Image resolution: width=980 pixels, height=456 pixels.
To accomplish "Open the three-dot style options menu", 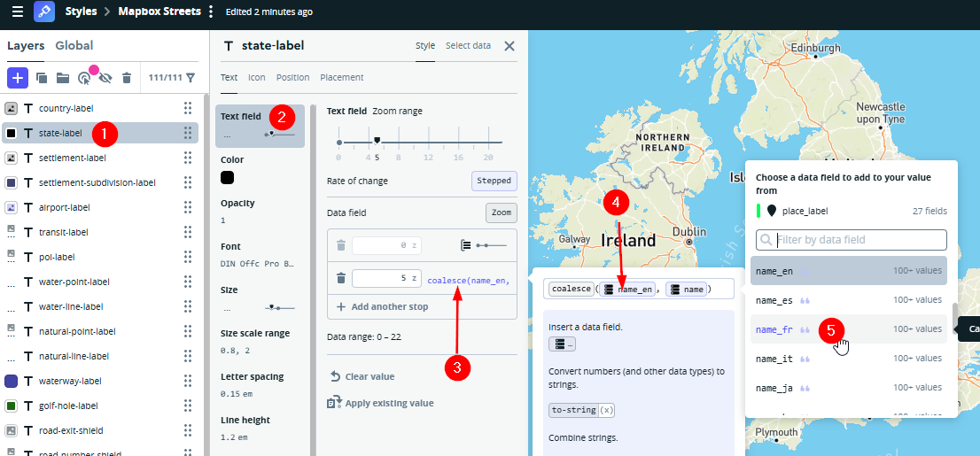I will (x=211, y=12).
